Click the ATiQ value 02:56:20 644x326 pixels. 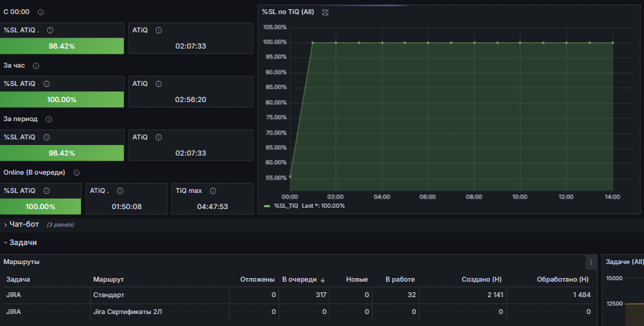click(191, 99)
